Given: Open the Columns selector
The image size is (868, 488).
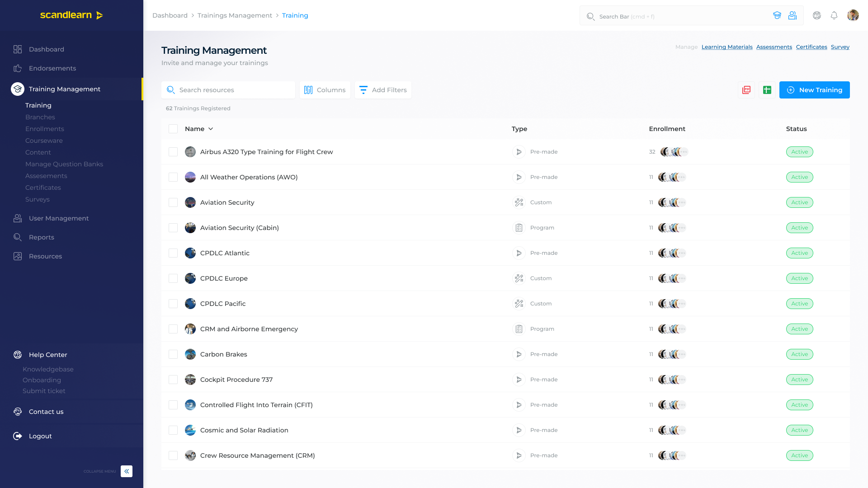Looking at the screenshot, I should 325,90.
